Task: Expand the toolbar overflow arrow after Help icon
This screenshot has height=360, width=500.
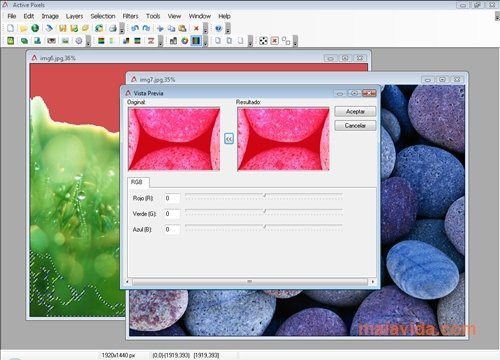Action: tap(228, 29)
